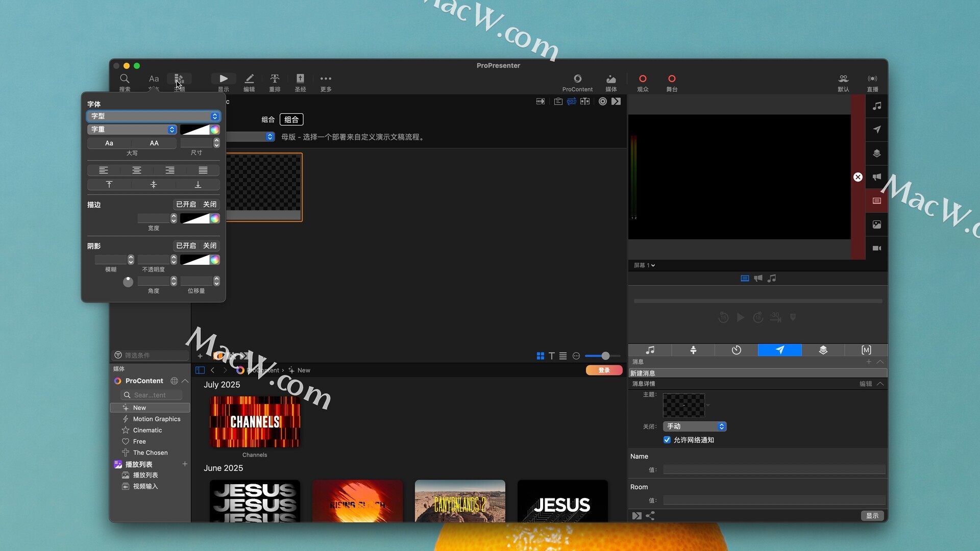Switch to the Audio tab with music note
980x551 pixels.
point(650,350)
